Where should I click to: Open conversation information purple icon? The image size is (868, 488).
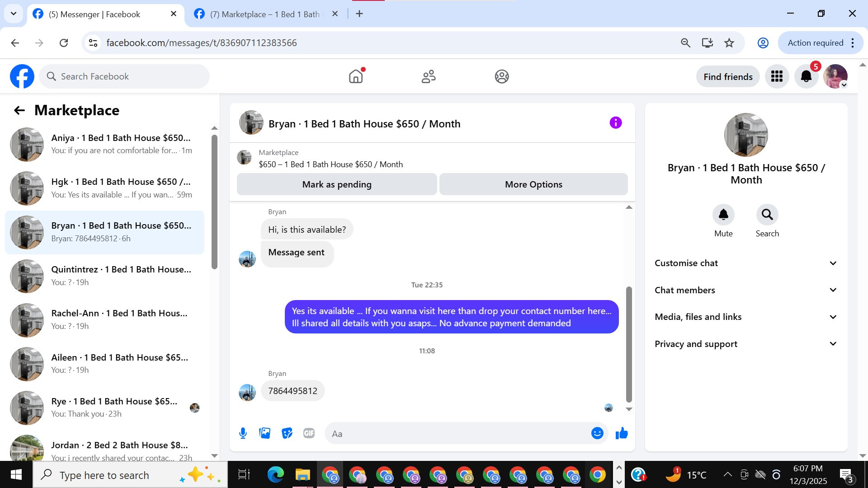[615, 122]
